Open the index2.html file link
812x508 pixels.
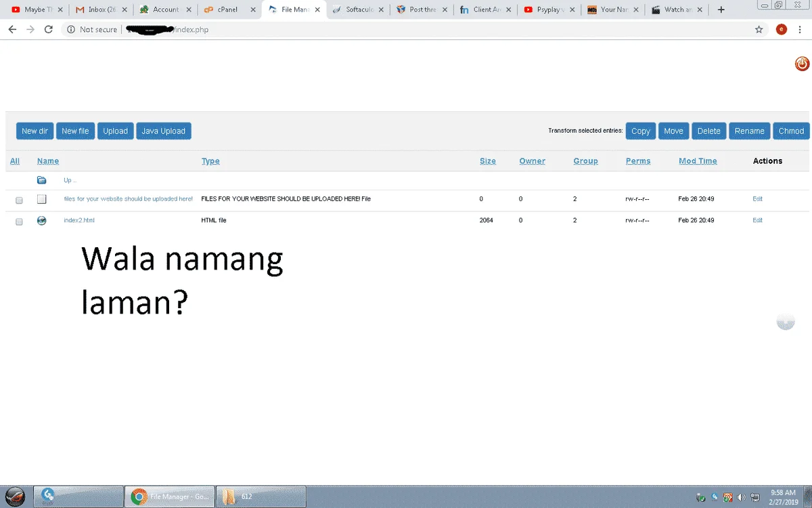pyautogui.click(x=79, y=221)
